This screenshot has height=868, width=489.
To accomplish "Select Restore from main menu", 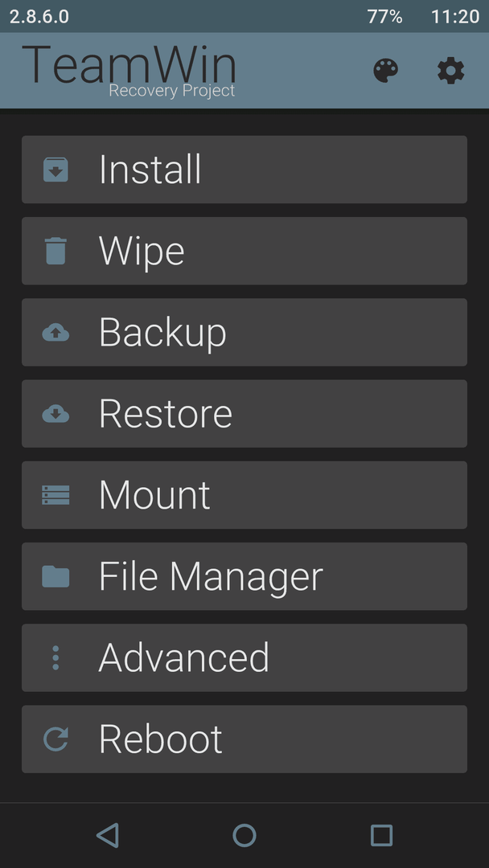I will [244, 414].
